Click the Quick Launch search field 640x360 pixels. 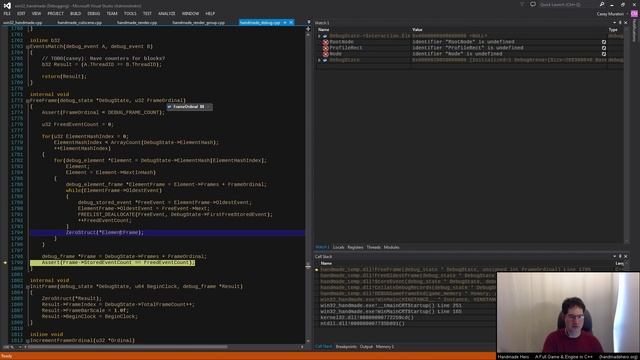tap(567, 4)
